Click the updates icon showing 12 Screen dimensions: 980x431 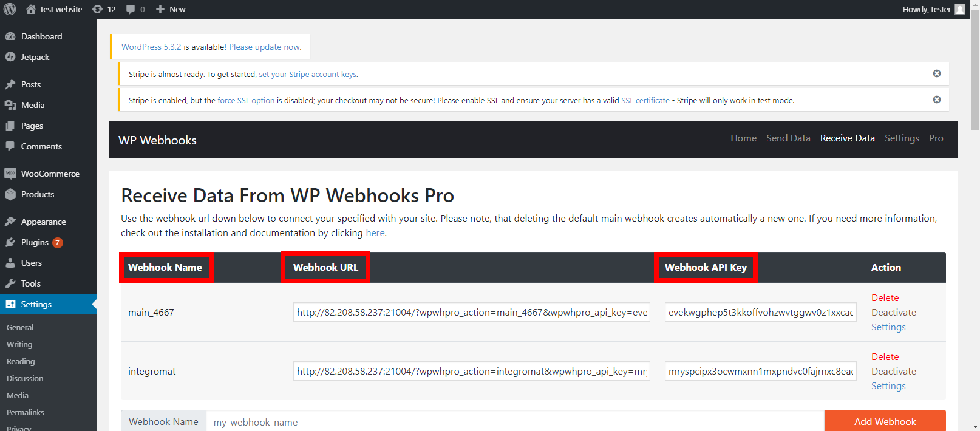click(104, 9)
